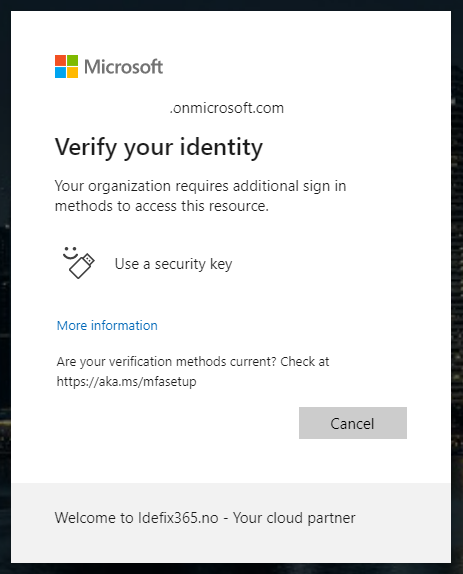Click the https://aka.ms/mfasetup address text
Image resolution: width=463 pixels, height=574 pixels.
[x=126, y=381]
